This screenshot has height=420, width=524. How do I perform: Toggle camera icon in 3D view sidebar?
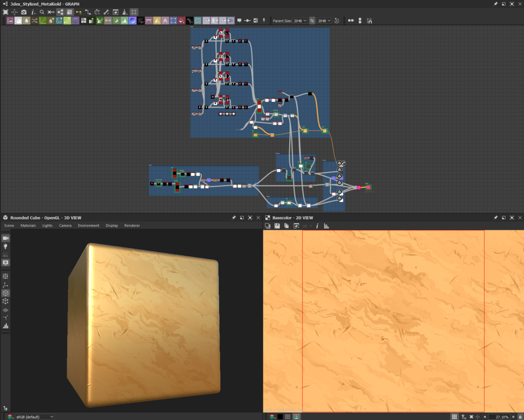click(x=6, y=238)
